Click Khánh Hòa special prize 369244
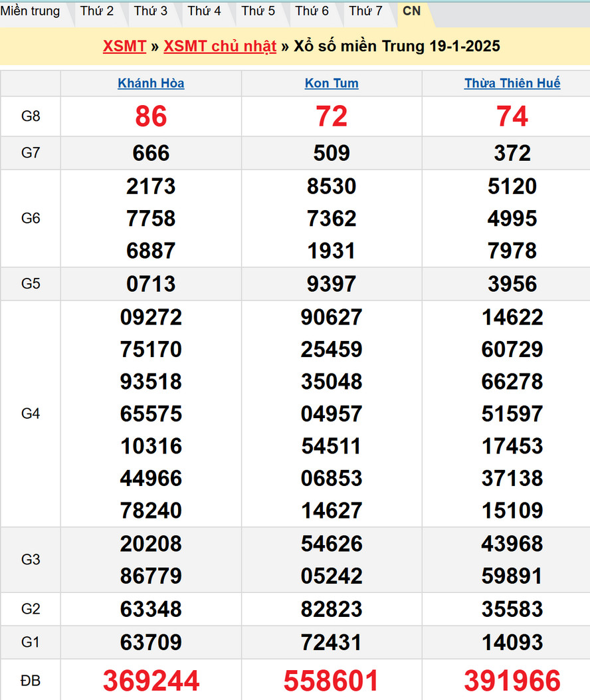590x700 pixels. click(x=151, y=681)
